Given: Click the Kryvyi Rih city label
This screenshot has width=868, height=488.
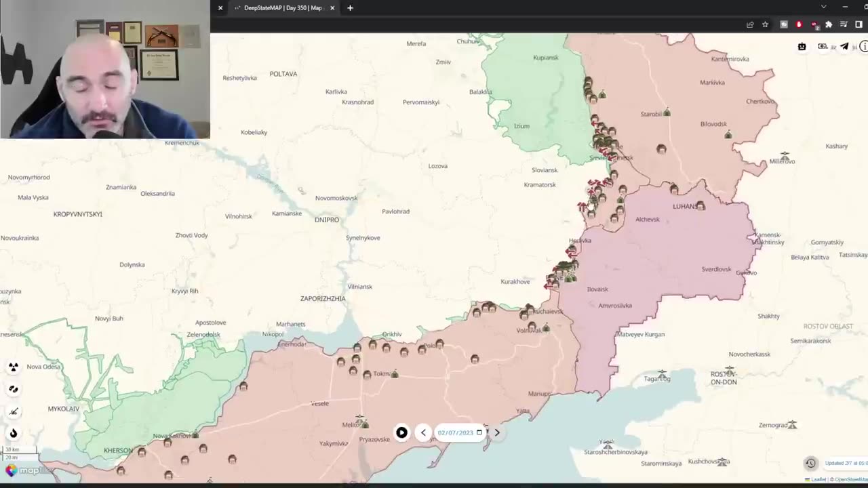Looking at the screenshot, I should 184,291.
